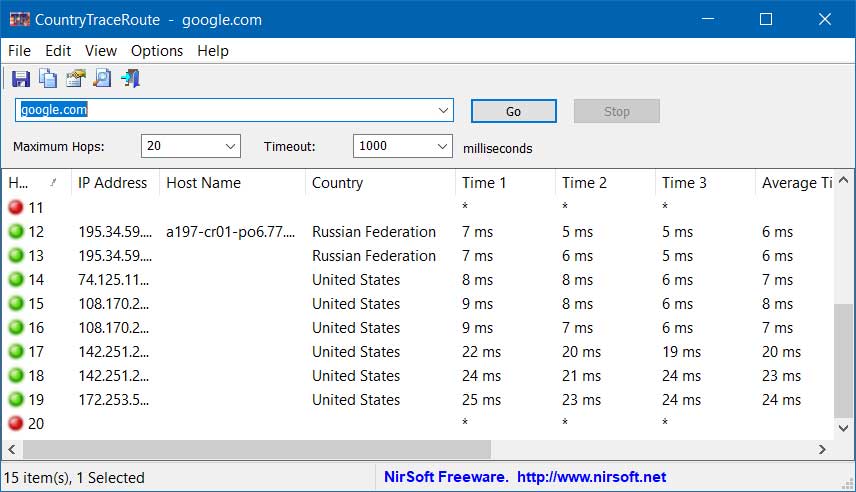
Task: Open the nirsoft.net link
Action: point(591,477)
